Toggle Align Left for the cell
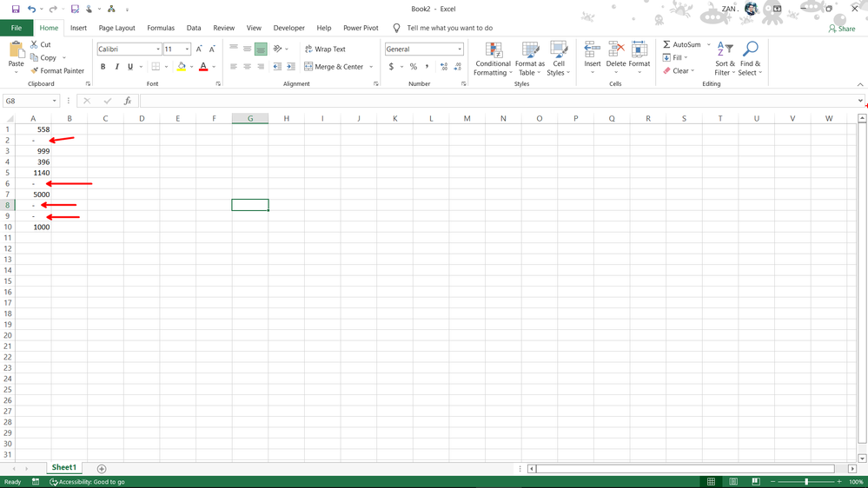868x488 pixels. click(x=234, y=66)
